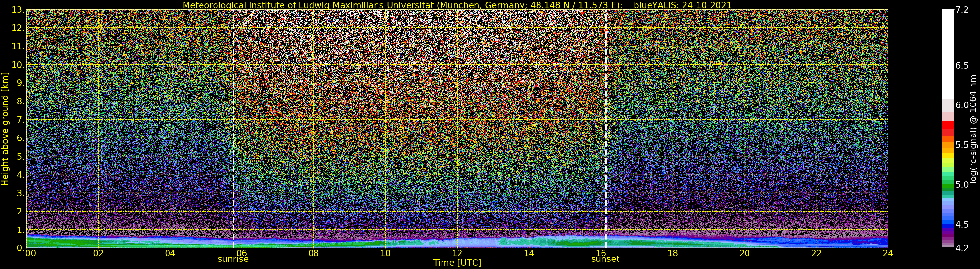Click the time axis tick '24'
The width and height of the screenshot is (980, 269).
click(x=888, y=253)
